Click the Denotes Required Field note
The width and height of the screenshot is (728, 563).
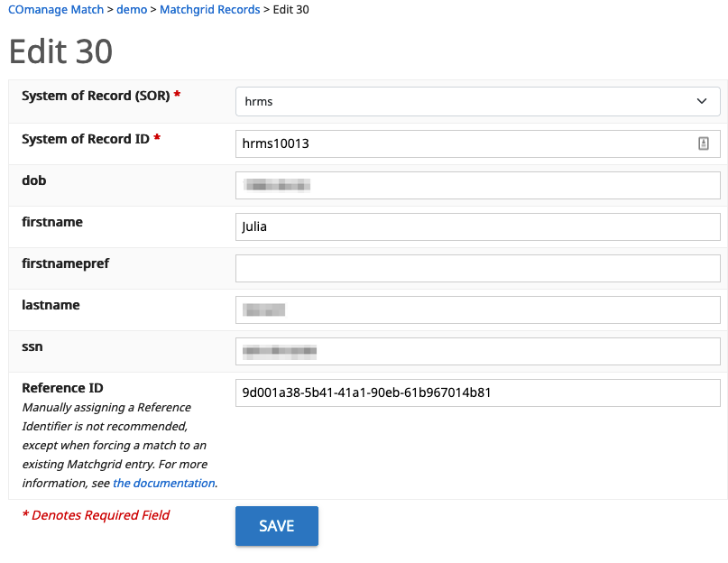coord(96,514)
